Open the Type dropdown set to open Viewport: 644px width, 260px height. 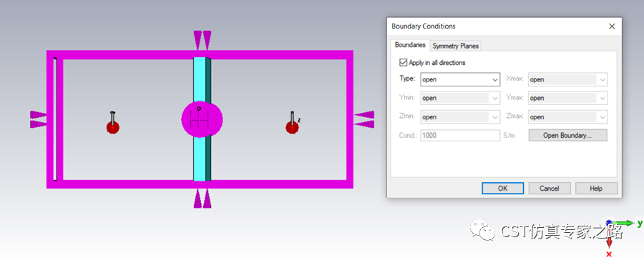[460, 79]
